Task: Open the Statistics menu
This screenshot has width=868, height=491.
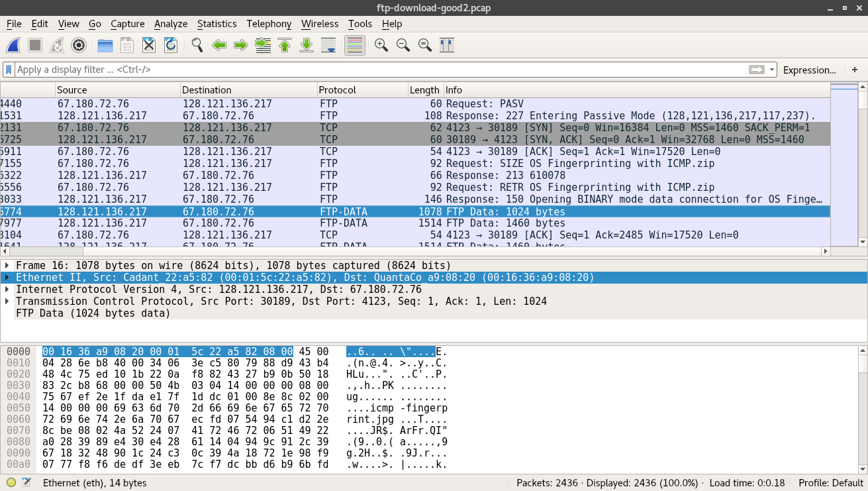Action: tap(217, 24)
